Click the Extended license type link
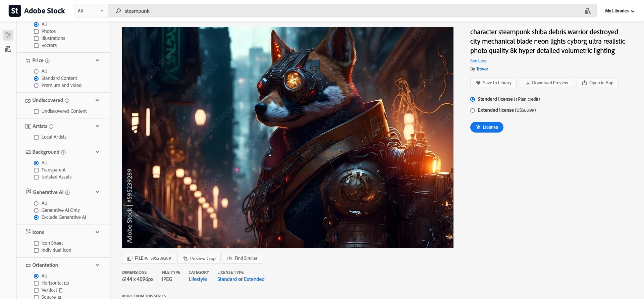 (254, 279)
